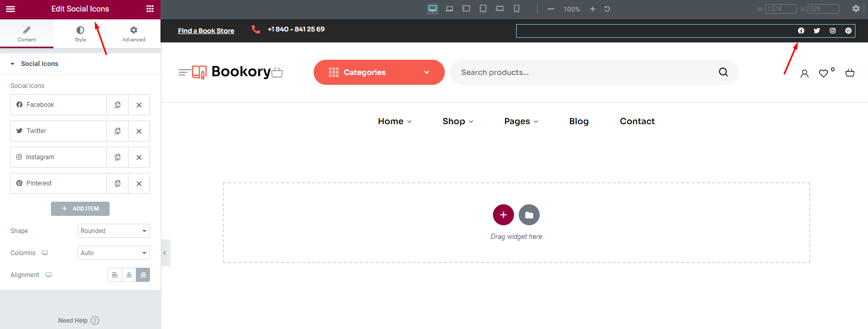Set alignment to center
The image size is (868, 329).
(x=128, y=275)
